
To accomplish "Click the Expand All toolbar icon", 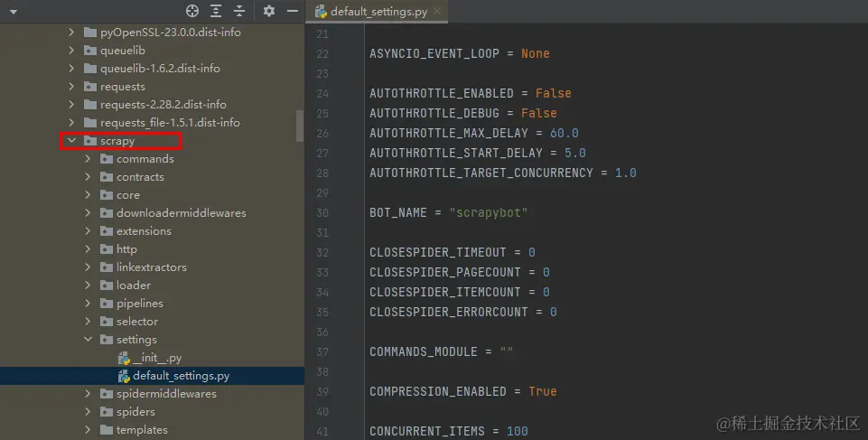I will click(216, 11).
